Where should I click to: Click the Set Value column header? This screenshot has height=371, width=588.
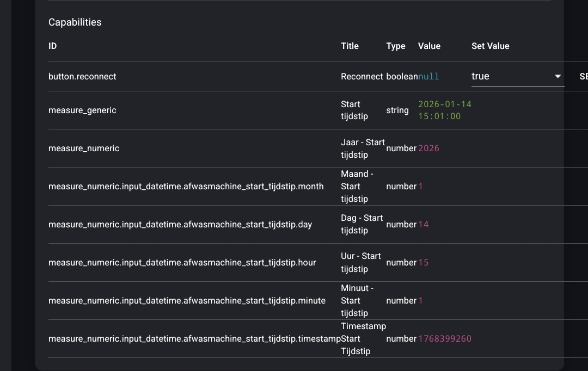click(490, 46)
